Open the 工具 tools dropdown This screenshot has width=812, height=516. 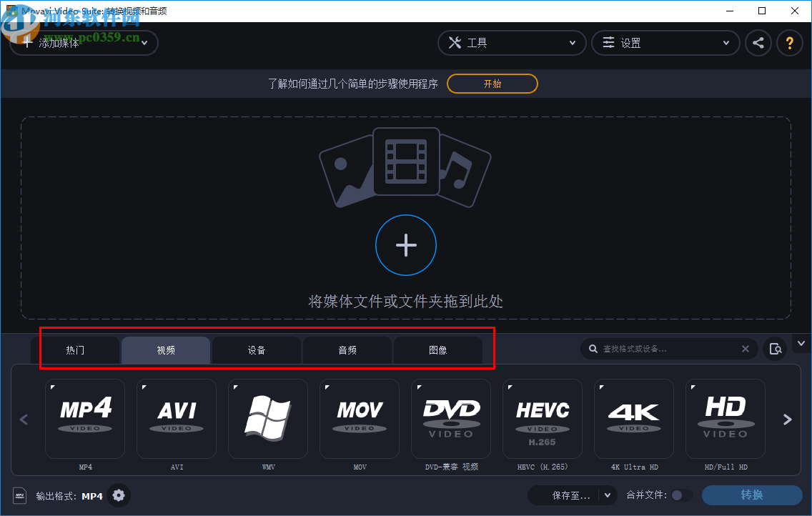coord(512,43)
